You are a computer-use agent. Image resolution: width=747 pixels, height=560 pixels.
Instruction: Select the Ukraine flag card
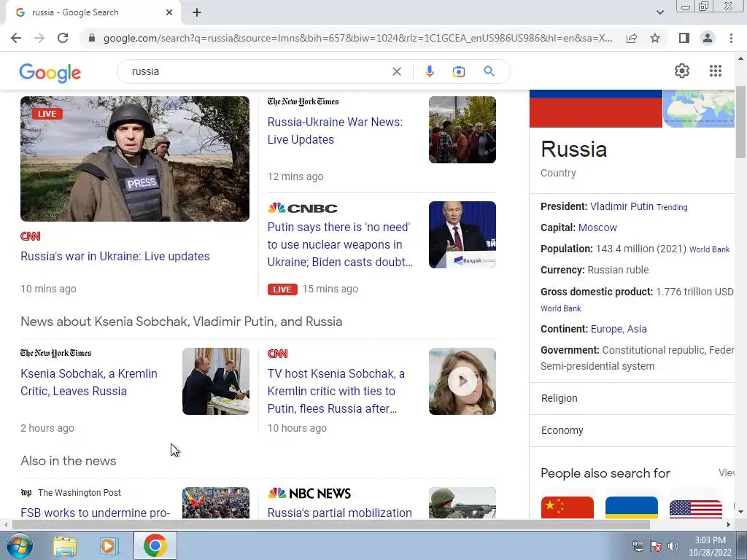coord(631,507)
